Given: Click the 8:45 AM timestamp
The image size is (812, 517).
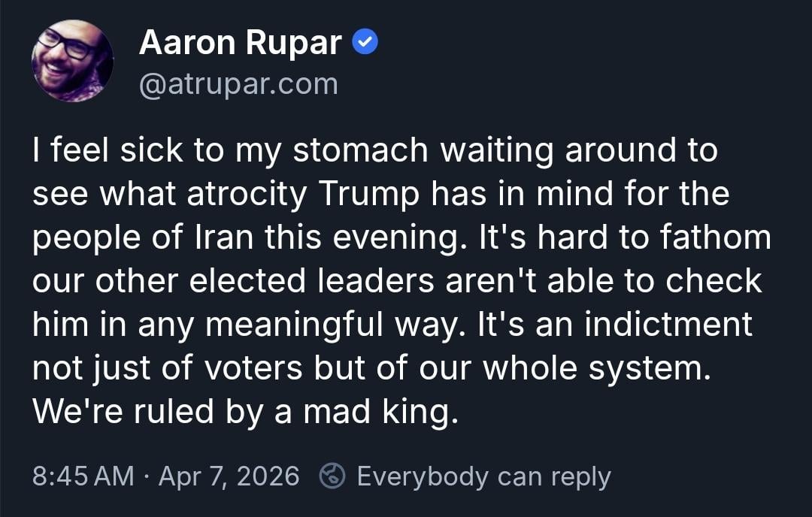Looking at the screenshot, I should (x=83, y=476).
